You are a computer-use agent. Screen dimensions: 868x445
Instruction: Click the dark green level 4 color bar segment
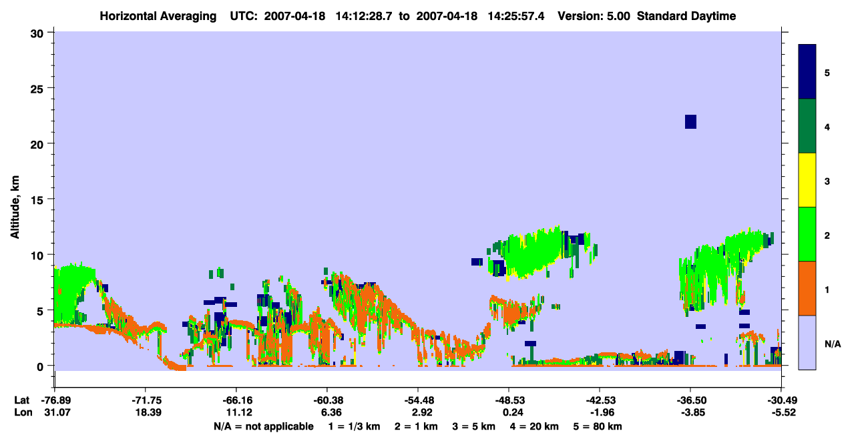click(x=807, y=126)
